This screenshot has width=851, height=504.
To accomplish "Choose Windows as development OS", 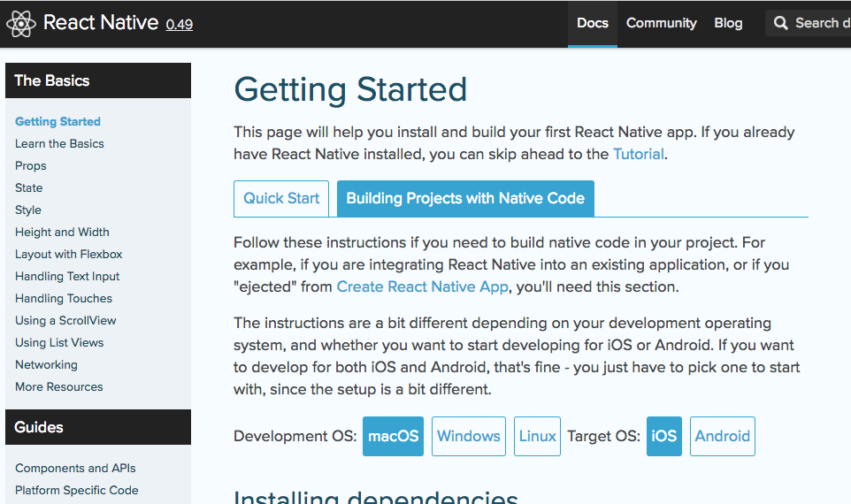I will click(468, 436).
